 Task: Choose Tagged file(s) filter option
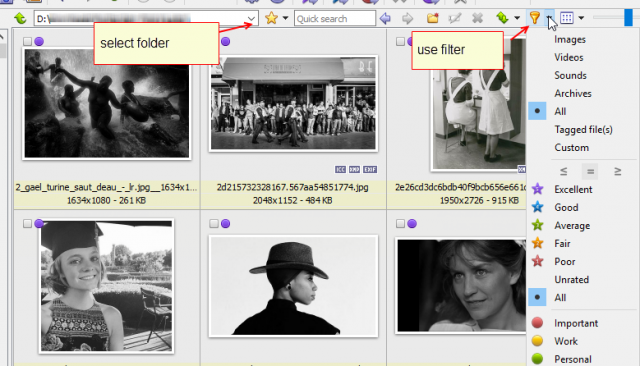click(583, 130)
